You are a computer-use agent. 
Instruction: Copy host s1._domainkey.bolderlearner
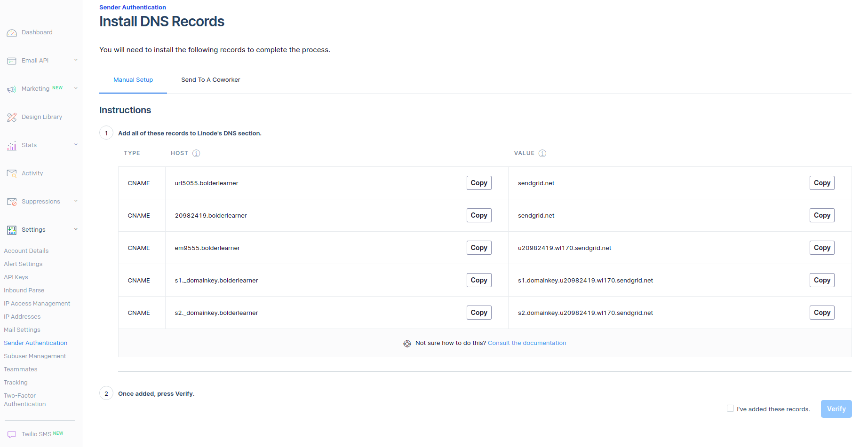pos(479,280)
